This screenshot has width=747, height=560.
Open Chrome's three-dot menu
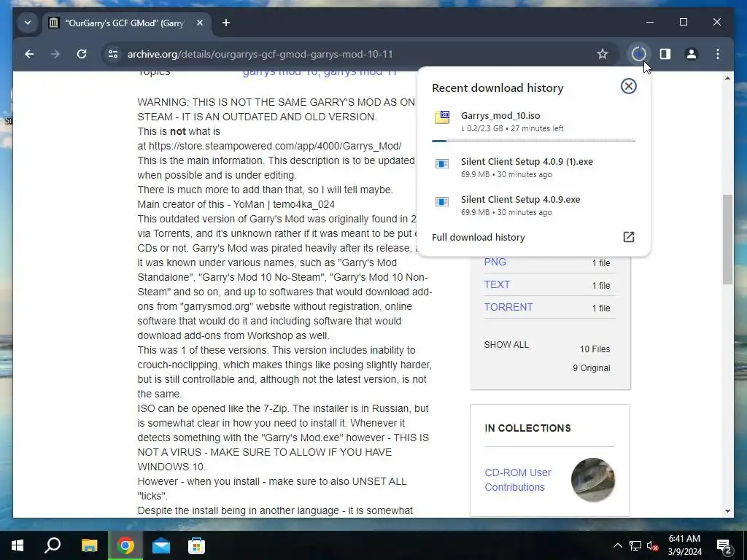718,54
